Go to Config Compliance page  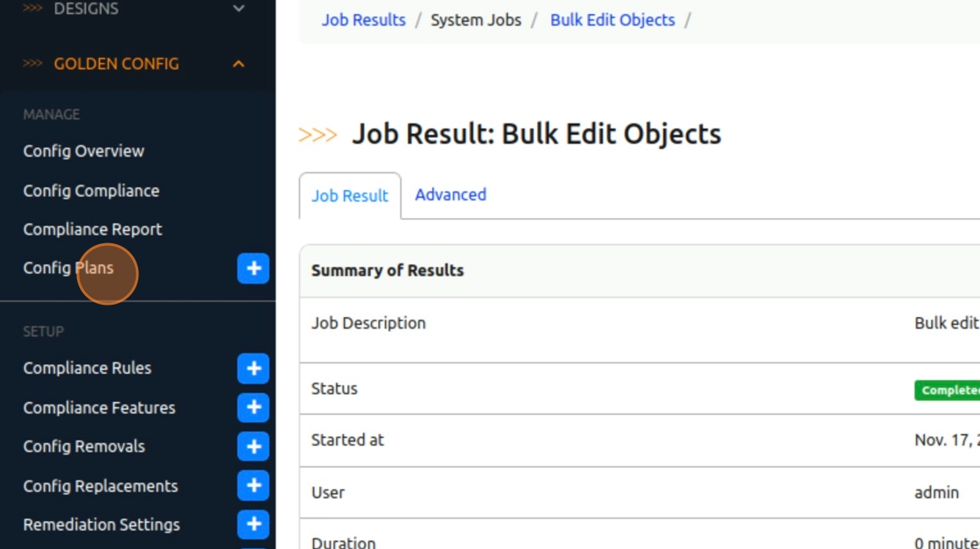point(91,191)
